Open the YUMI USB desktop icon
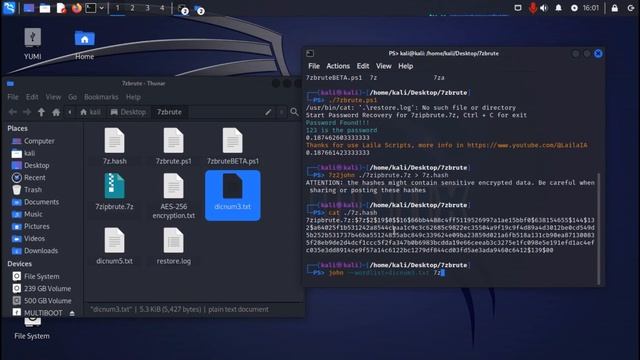Screen dimensions: 640x360 coord(33,43)
